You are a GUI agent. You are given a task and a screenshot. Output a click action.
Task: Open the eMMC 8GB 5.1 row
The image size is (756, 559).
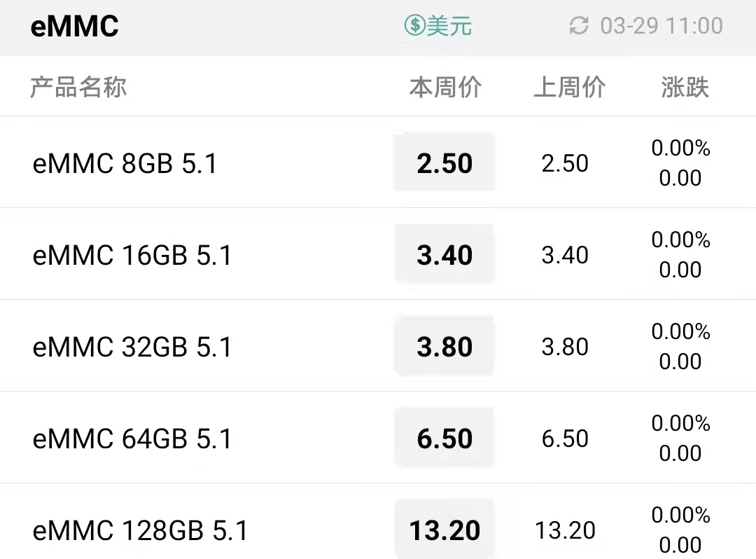point(378,163)
